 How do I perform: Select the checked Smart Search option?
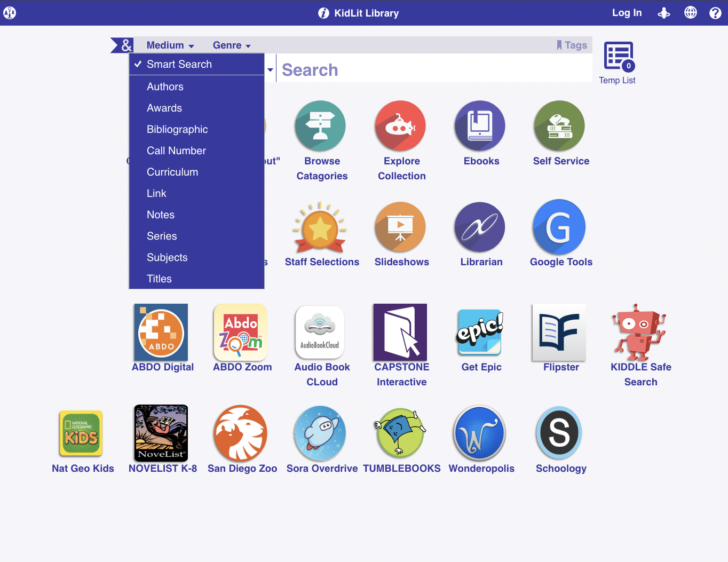click(196, 64)
